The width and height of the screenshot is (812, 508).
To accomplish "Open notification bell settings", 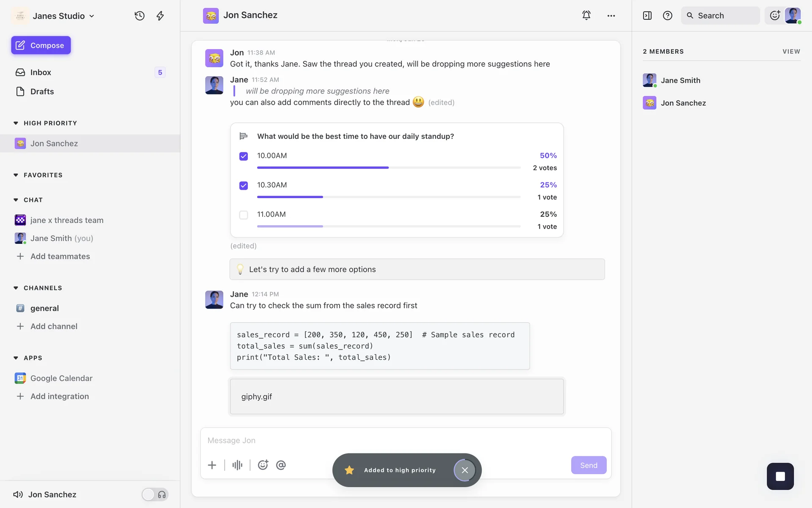I will pos(586,15).
